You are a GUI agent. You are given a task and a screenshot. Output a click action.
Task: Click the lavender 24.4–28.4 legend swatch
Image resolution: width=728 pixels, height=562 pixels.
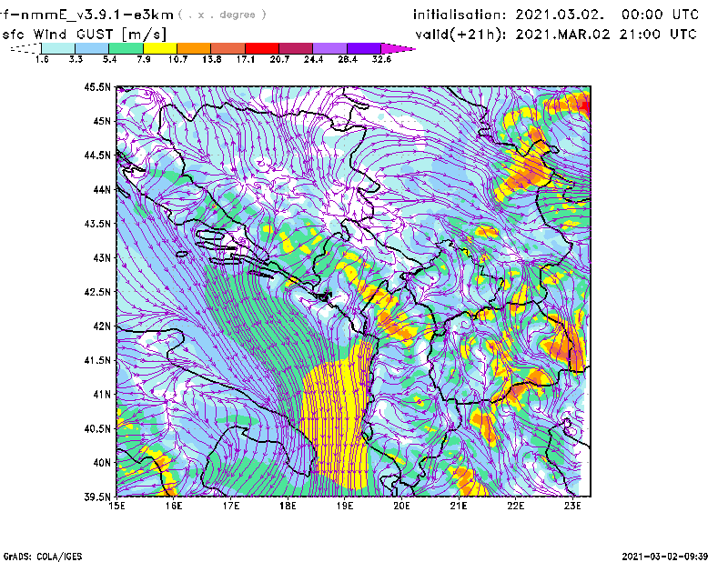329,48
